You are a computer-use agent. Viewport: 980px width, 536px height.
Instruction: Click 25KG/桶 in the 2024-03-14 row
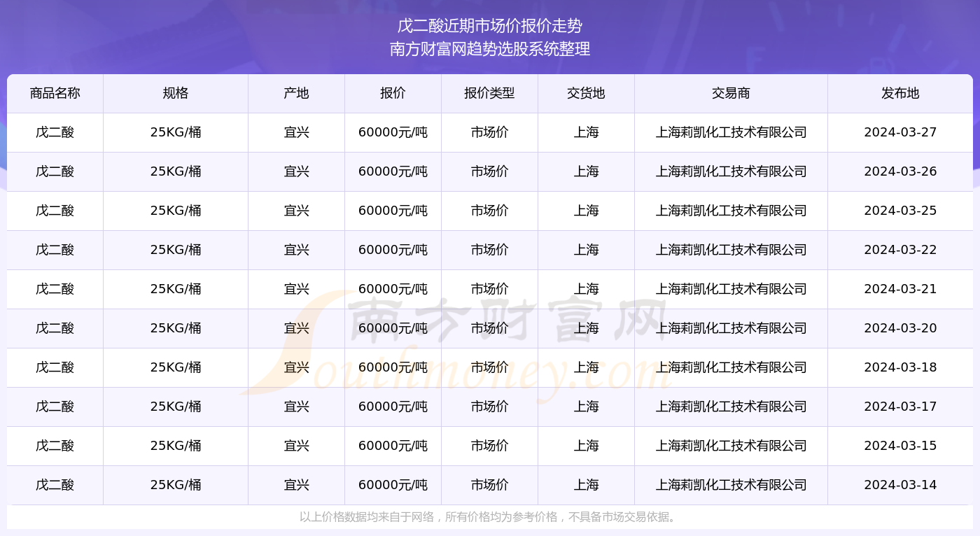click(x=176, y=485)
